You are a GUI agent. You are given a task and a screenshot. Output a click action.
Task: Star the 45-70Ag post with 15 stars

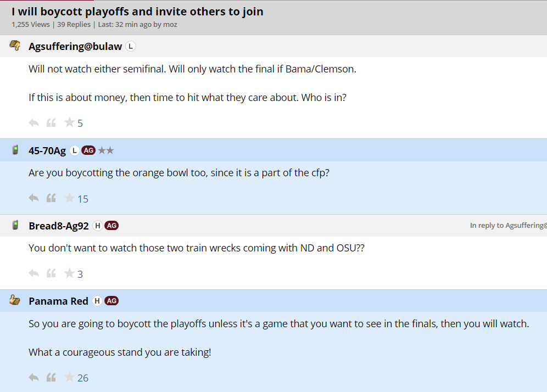69,198
